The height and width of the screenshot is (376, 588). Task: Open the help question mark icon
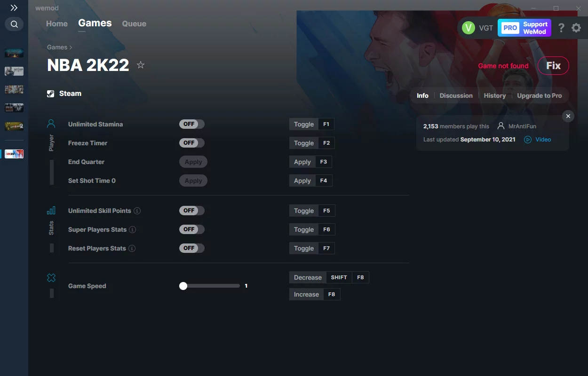point(561,28)
